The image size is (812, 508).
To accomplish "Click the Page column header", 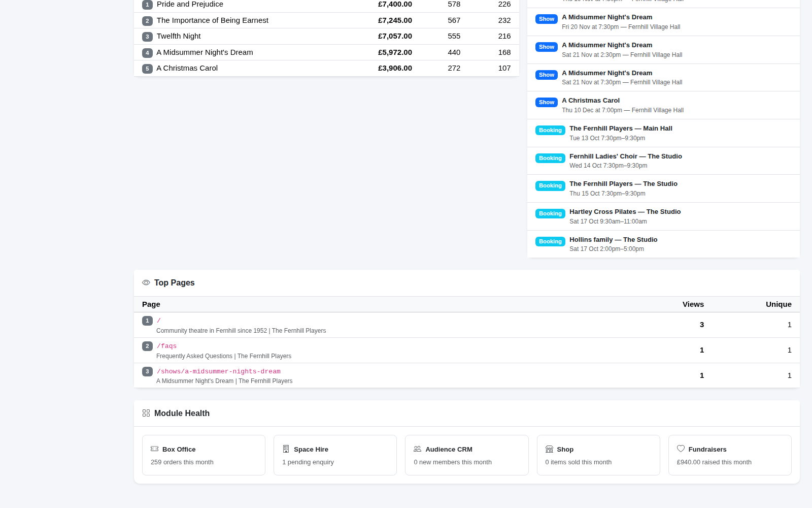I will [x=151, y=304].
